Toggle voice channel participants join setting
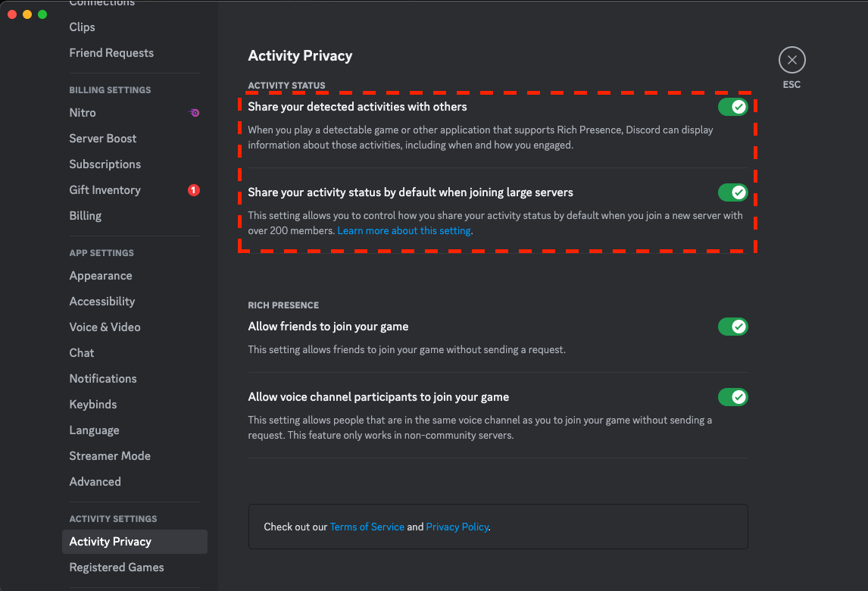 (x=732, y=397)
